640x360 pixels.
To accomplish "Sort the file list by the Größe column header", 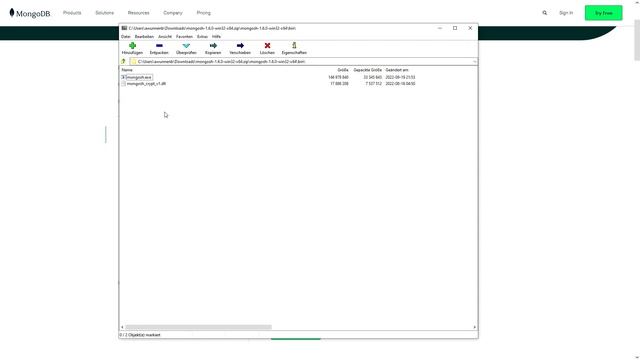I will [x=343, y=70].
